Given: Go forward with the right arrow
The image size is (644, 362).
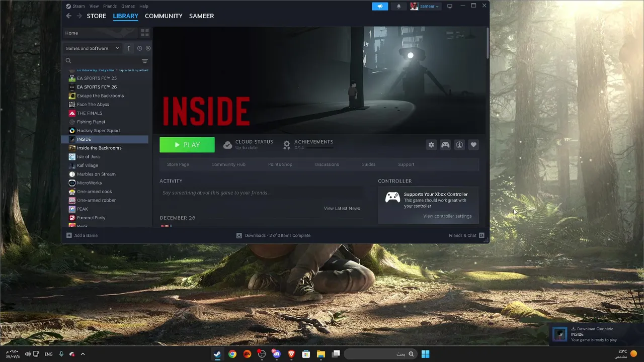Looking at the screenshot, I should pos(79,16).
